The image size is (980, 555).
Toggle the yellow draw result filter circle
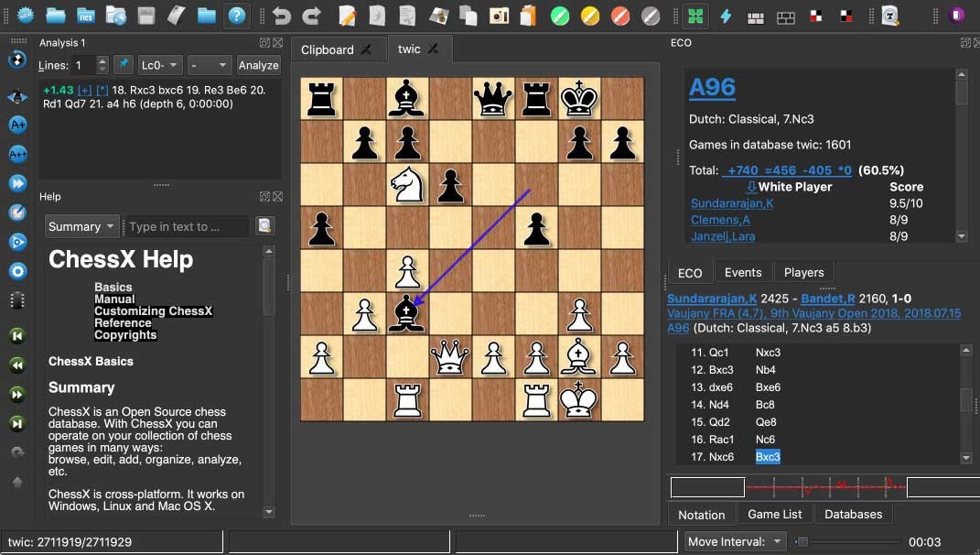(589, 16)
